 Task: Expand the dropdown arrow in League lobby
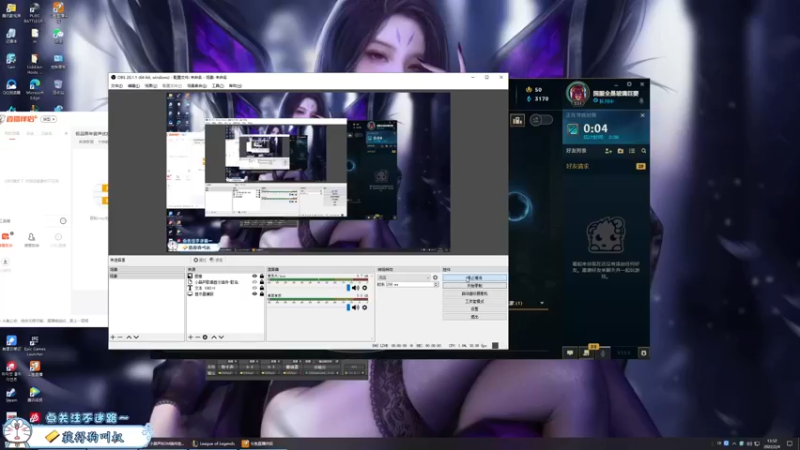click(542, 303)
